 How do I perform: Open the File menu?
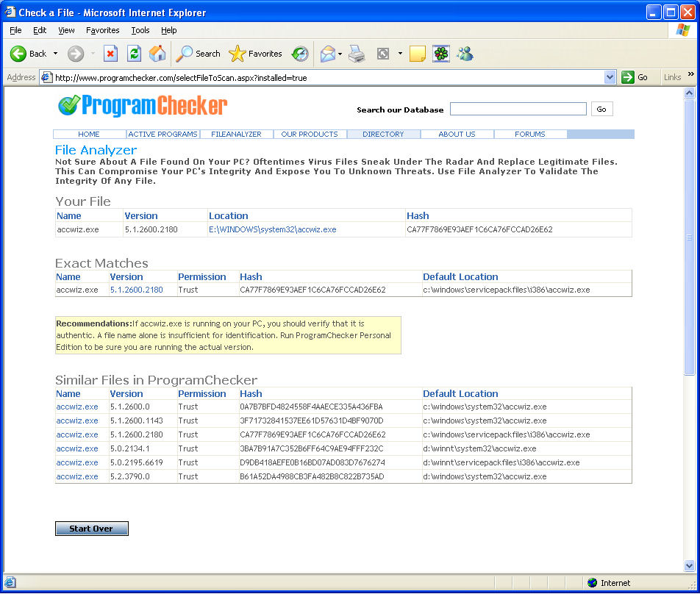[15, 30]
